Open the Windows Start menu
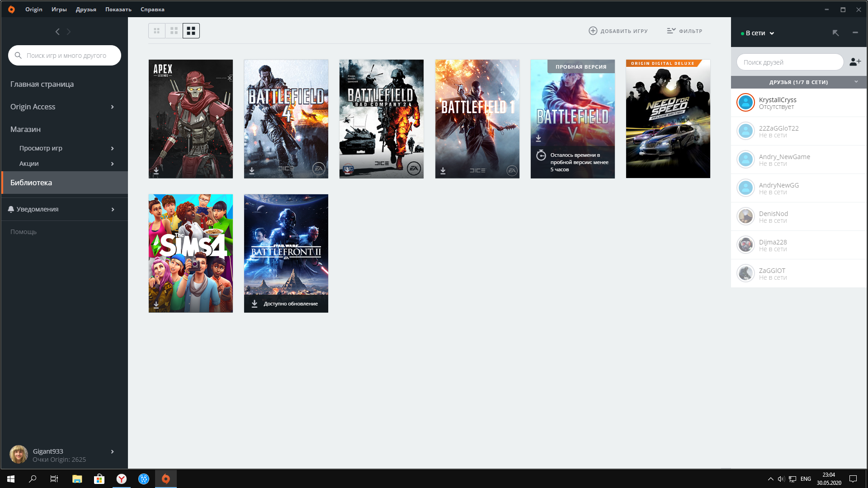868x488 pixels. click(11, 479)
